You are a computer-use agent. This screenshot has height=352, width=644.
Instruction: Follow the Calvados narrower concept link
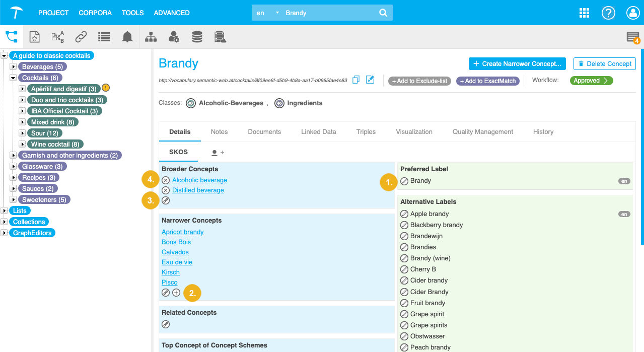(175, 252)
